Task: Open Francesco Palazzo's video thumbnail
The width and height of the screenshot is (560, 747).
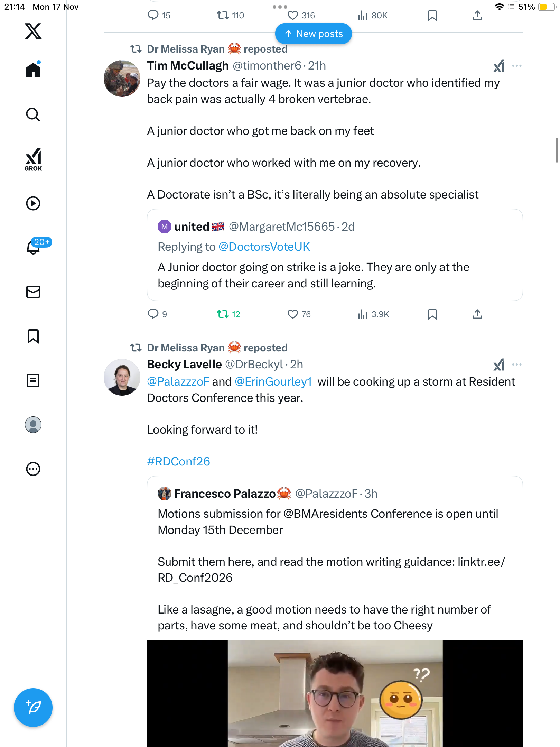Action: tap(335, 693)
